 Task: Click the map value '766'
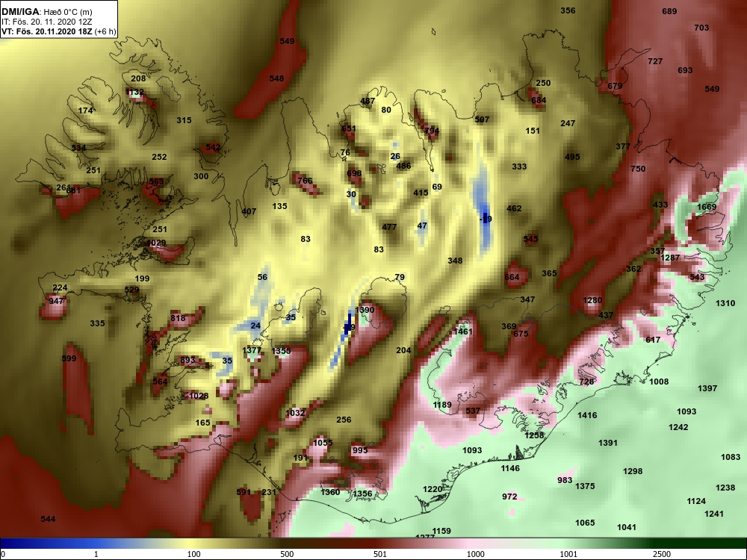305,181
